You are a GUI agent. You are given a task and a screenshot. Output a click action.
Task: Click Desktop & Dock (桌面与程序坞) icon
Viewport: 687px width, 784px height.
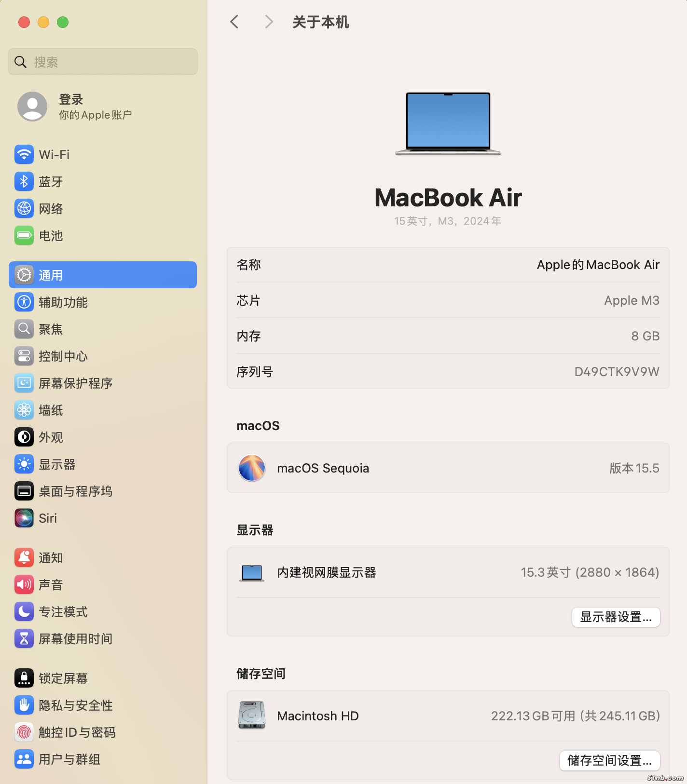pos(24,491)
